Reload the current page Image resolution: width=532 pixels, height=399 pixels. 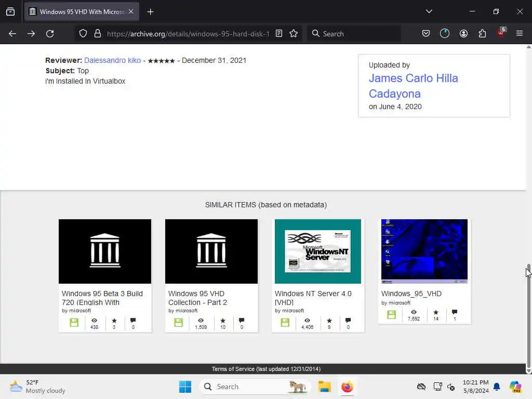point(50,34)
